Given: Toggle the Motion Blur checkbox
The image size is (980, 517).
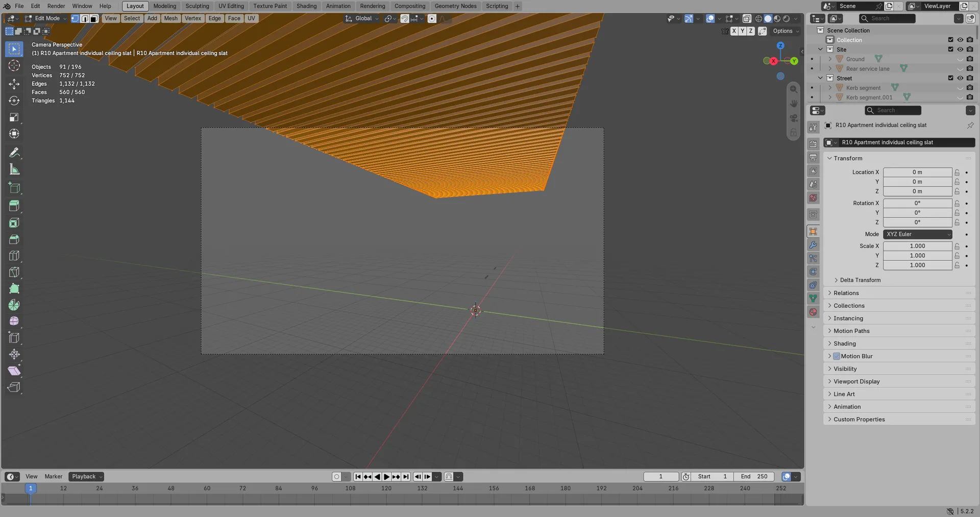Looking at the screenshot, I should (x=837, y=356).
